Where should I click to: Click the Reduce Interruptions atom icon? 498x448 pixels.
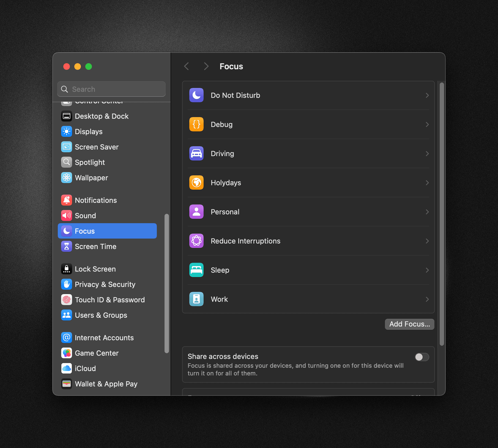tap(196, 241)
